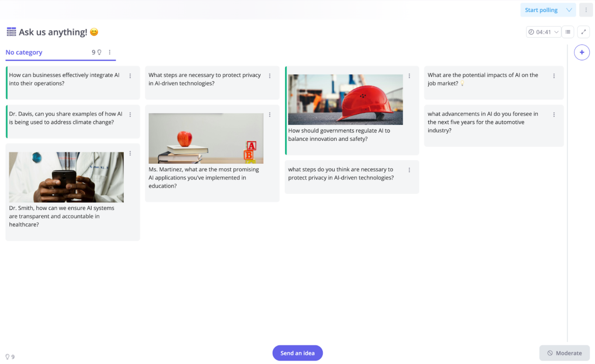Open options for businesses integrate AI card
Image resolution: width=595 pixels, height=364 pixels.
pos(130,76)
